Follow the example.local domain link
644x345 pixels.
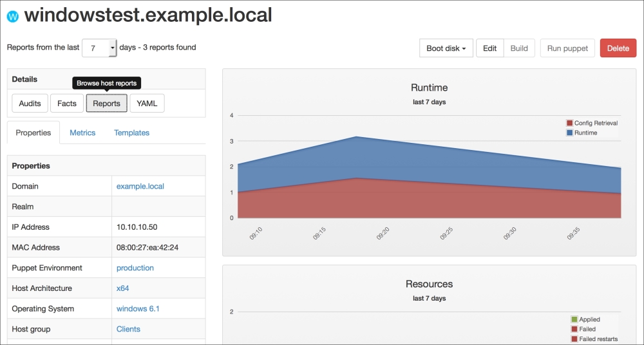click(x=140, y=187)
